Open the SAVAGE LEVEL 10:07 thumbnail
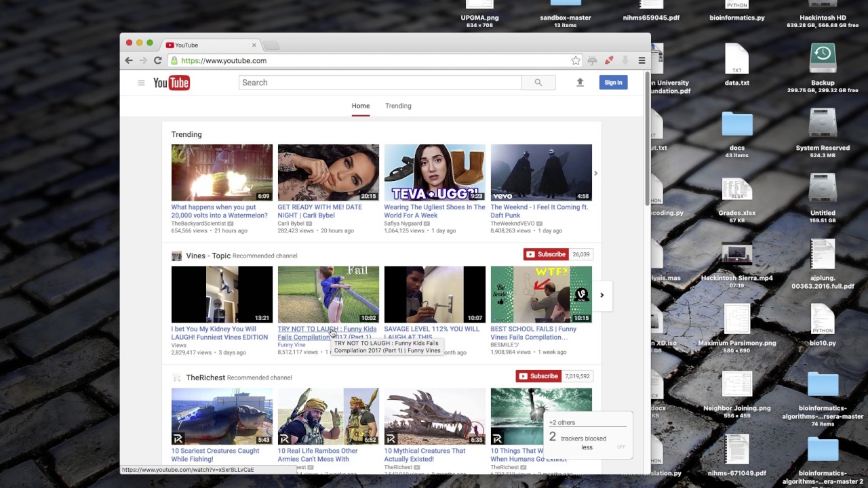 pos(435,294)
